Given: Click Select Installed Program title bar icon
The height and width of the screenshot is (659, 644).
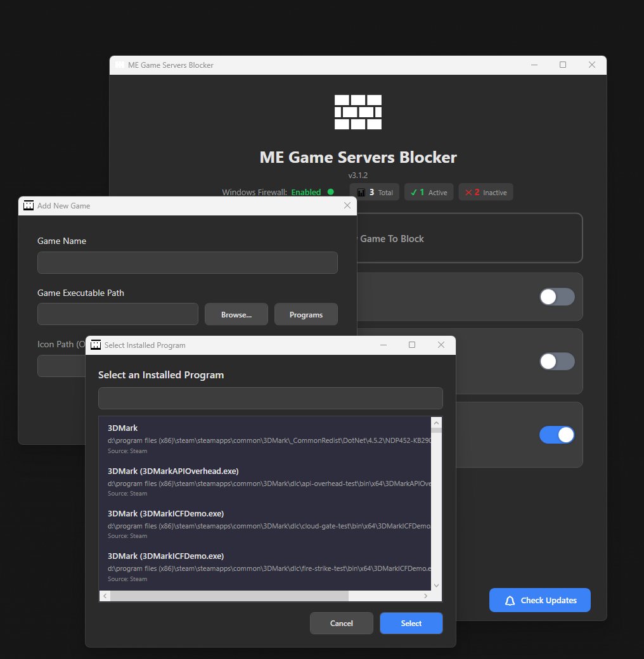Looking at the screenshot, I should pos(96,345).
